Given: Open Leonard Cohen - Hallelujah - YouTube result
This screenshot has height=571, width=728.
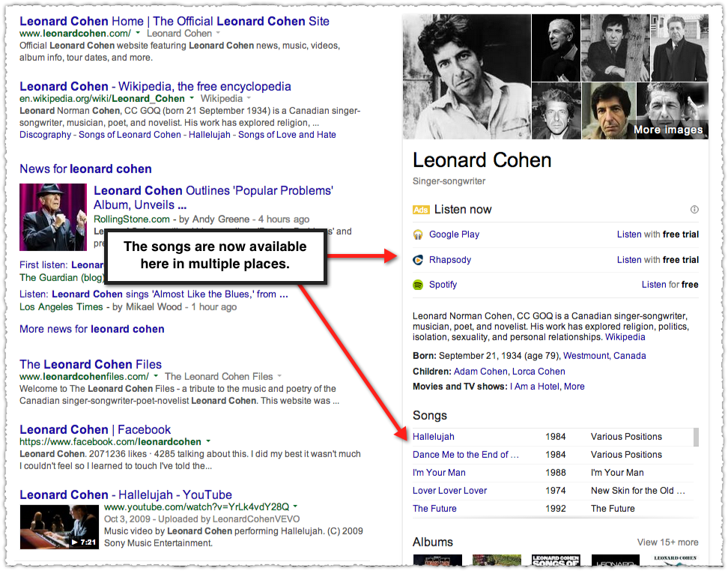Looking at the screenshot, I should pos(126,495).
